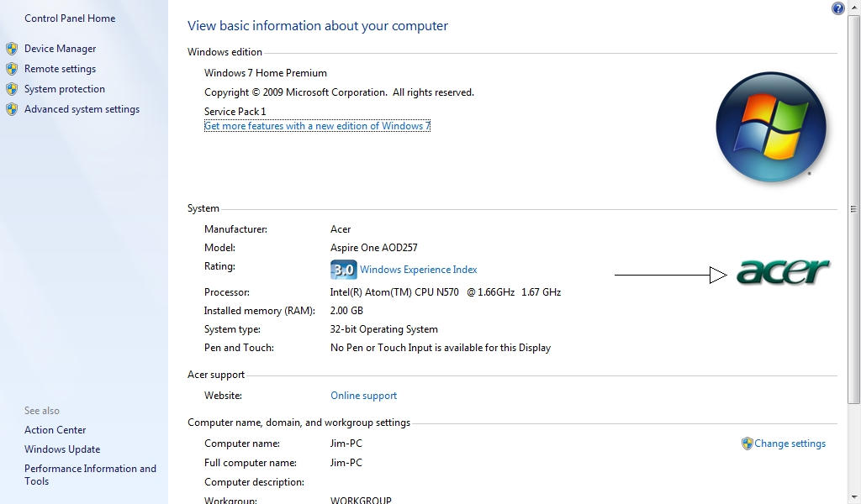Click the green Acer logo
The image size is (861, 504).
(x=783, y=271)
